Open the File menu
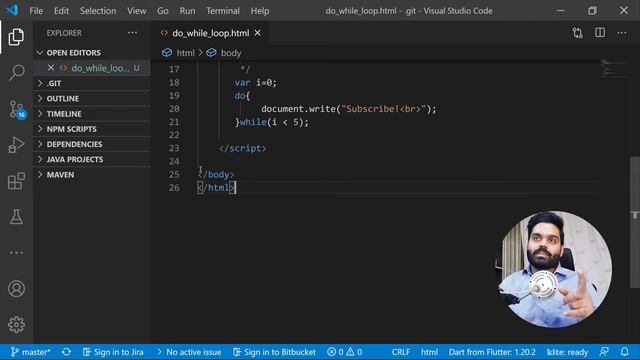Viewport: 640px width, 360px height. pos(36,11)
